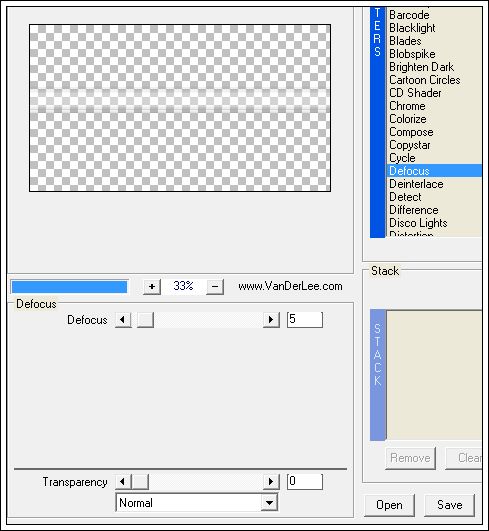489x531 pixels.
Task: Click the Transparency slider thumb
Action: coord(140,482)
